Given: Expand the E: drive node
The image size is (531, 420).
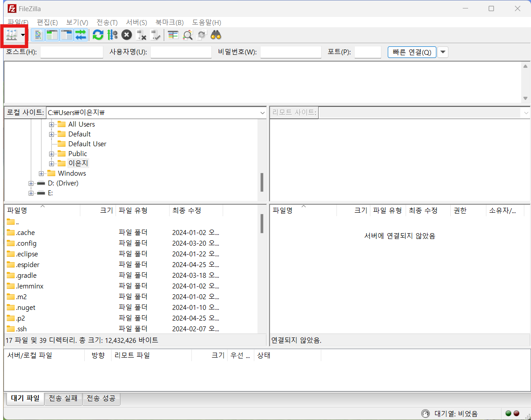Looking at the screenshot, I should (x=31, y=193).
